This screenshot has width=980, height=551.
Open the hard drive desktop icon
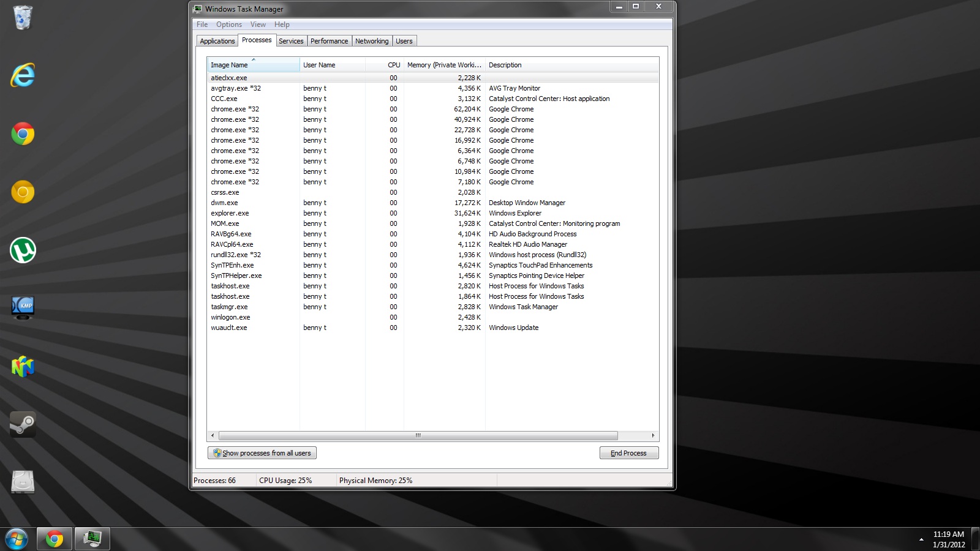(x=23, y=482)
